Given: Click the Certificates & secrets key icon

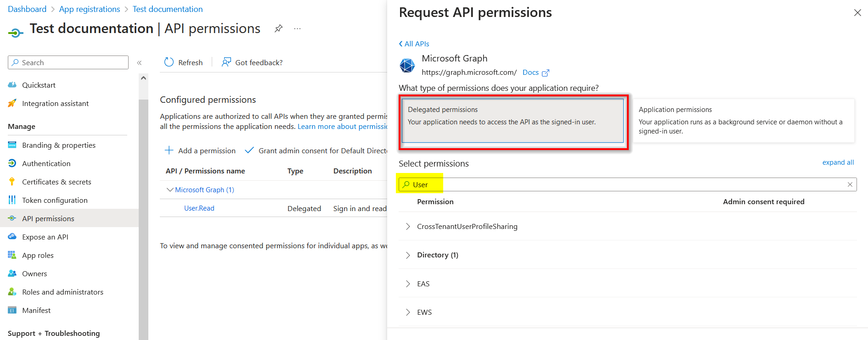Looking at the screenshot, I should 12,182.
